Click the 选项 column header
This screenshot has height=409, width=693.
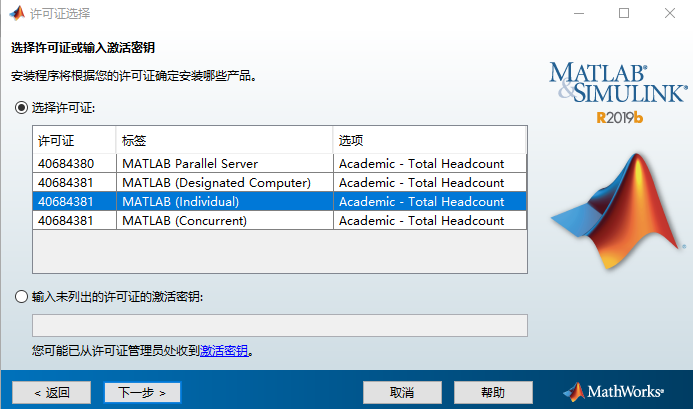429,139
